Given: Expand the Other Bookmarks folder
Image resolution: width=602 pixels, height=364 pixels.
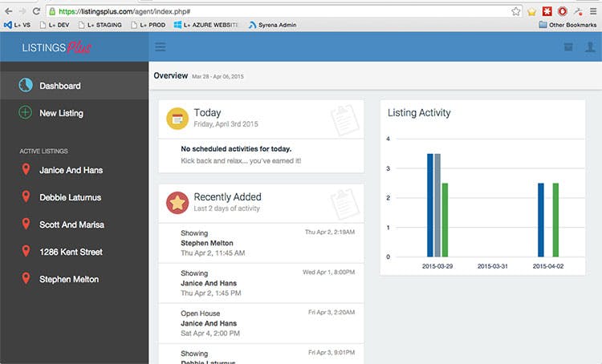Looking at the screenshot, I should point(567,25).
